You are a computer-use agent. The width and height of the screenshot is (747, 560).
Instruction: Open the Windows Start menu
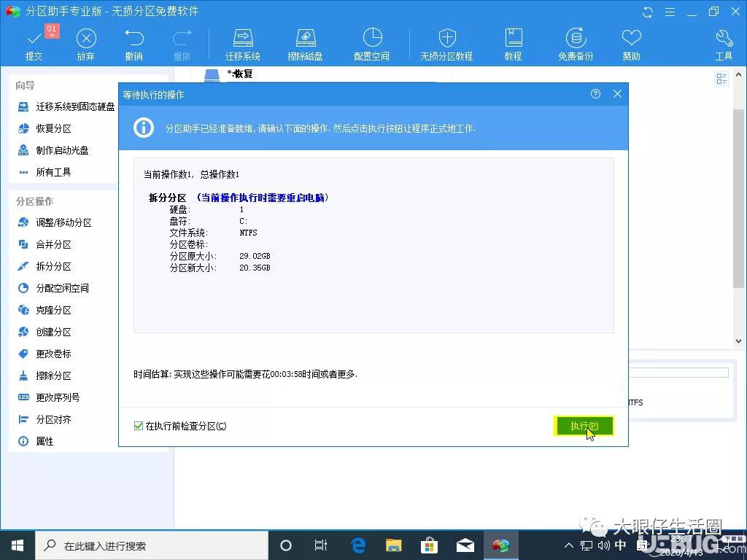point(18,545)
